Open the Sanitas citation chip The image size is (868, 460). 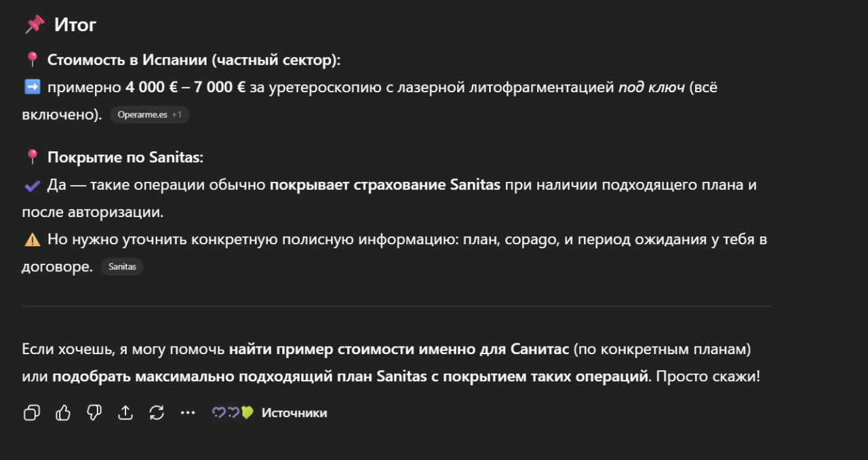[x=122, y=267]
